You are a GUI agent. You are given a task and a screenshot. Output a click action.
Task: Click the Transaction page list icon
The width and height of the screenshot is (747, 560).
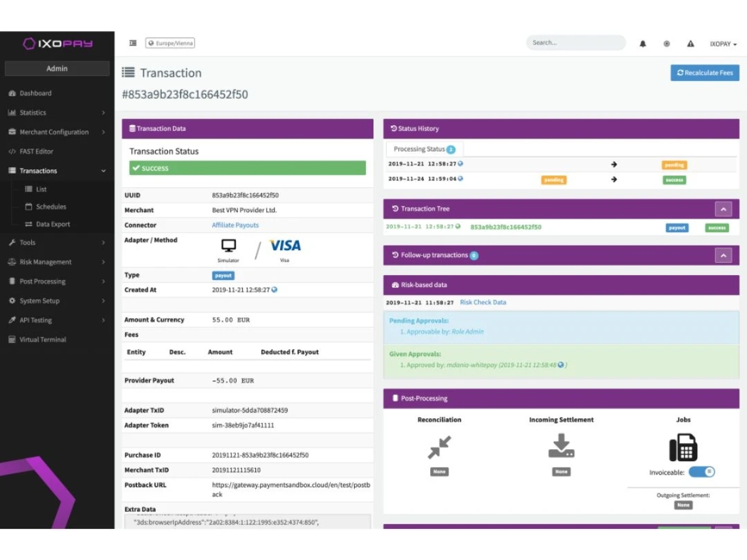pos(128,73)
